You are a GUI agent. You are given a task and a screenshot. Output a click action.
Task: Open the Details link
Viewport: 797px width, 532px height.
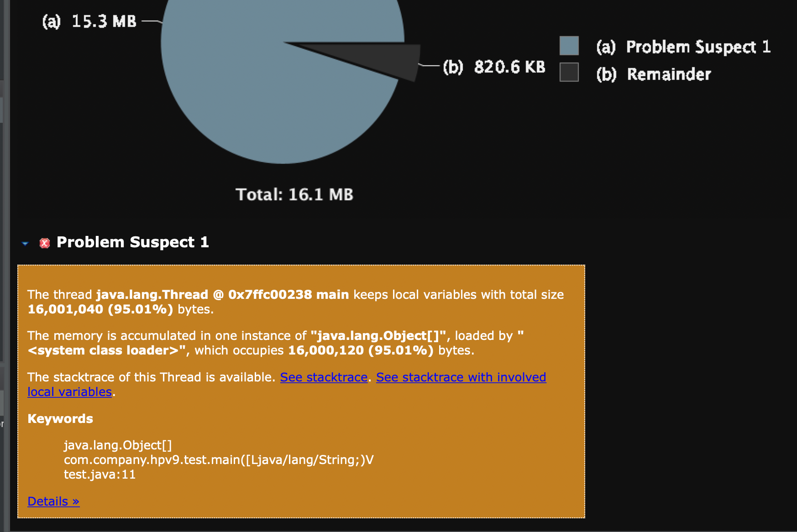[x=53, y=501]
